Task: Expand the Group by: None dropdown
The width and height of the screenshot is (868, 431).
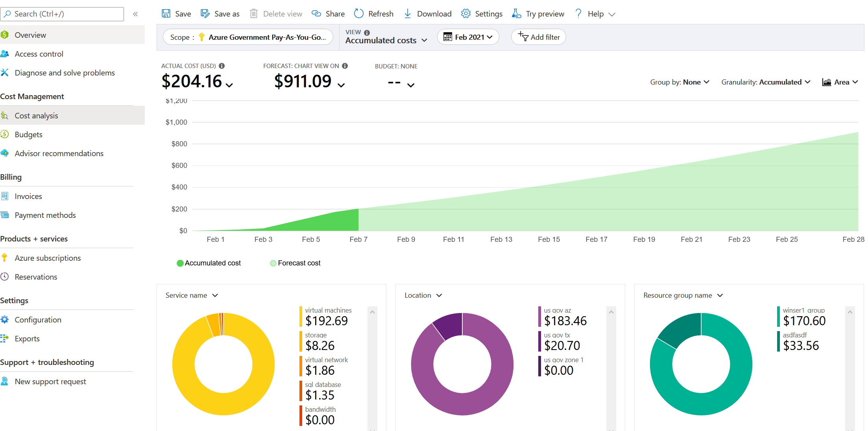Action: click(x=680, y=82)
